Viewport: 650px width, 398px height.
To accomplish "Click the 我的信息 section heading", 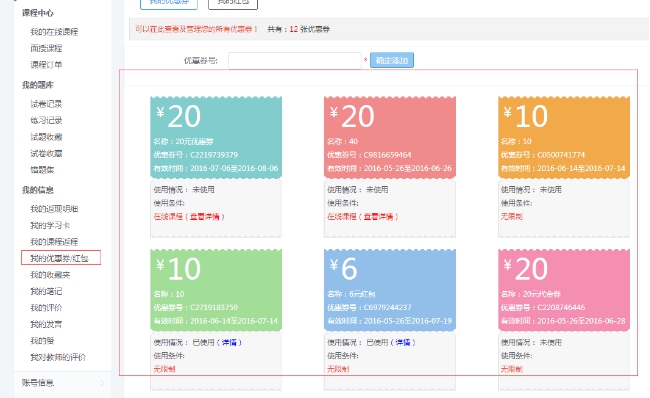I will tap(38, 190).
